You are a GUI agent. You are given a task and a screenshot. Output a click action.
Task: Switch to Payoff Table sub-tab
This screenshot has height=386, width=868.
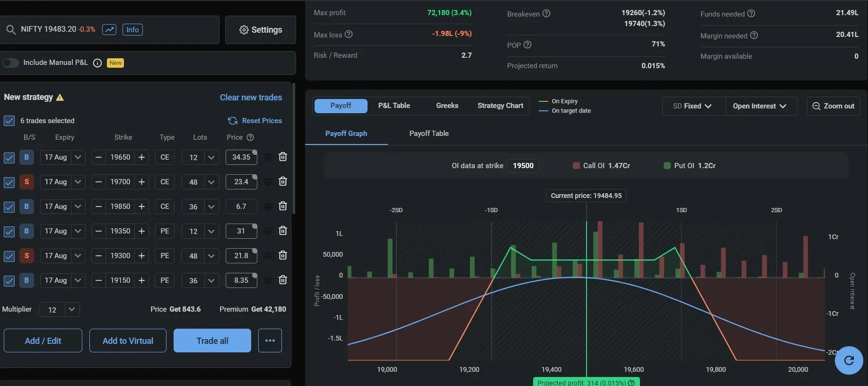(429, 134)
